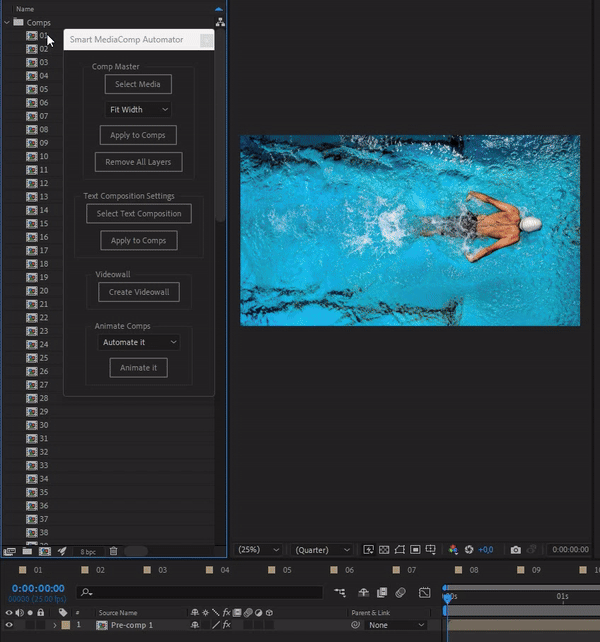Viewport: 600px width, 642px height.
Task: Click the snapshot camera icon in viewer
Action: click(515, 550)
